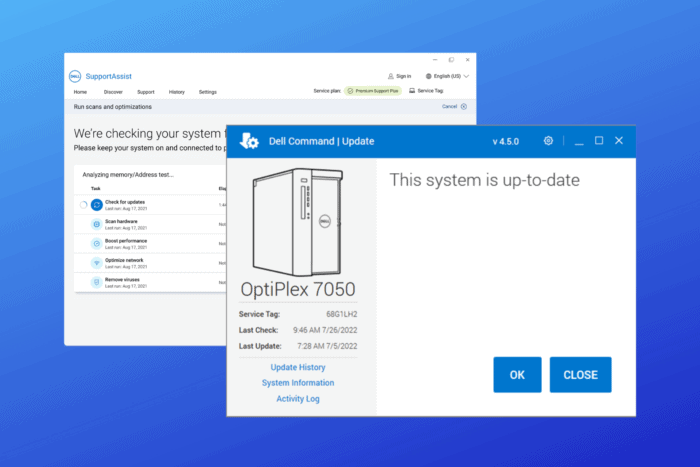Open the History tab in SupportAssist

tap(177, 92)
